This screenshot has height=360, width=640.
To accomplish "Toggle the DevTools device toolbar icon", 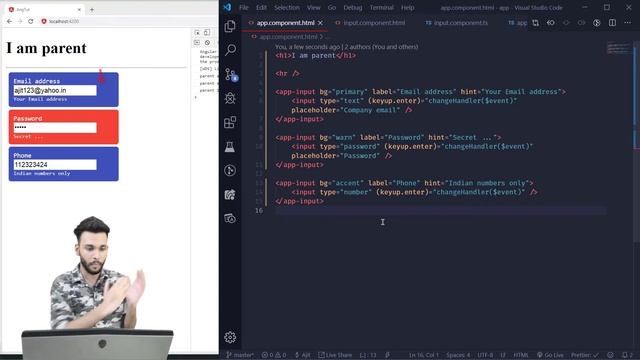I will click(207, 32).
